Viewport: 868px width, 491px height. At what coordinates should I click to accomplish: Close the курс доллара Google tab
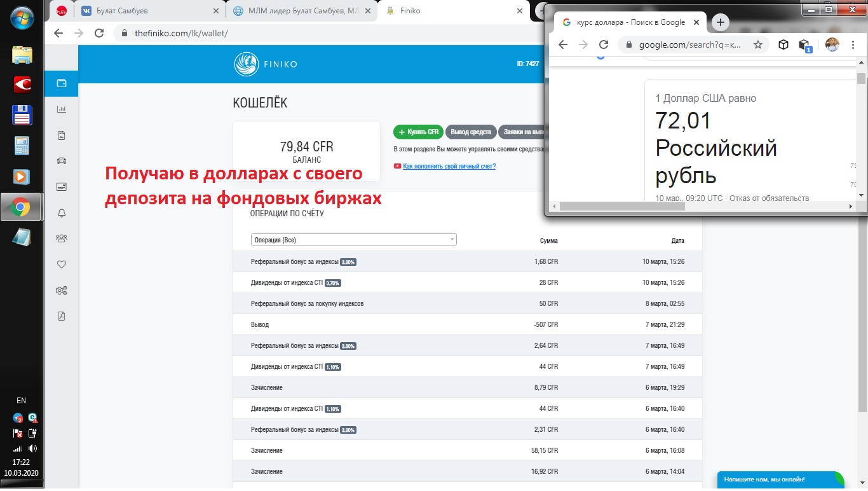pos(696,22)
